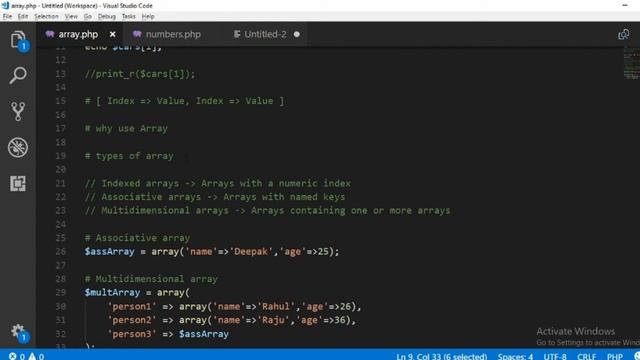Click the warnings count in status bar
The width and height of the screenshot is (640, 360).
pos(36,356)
